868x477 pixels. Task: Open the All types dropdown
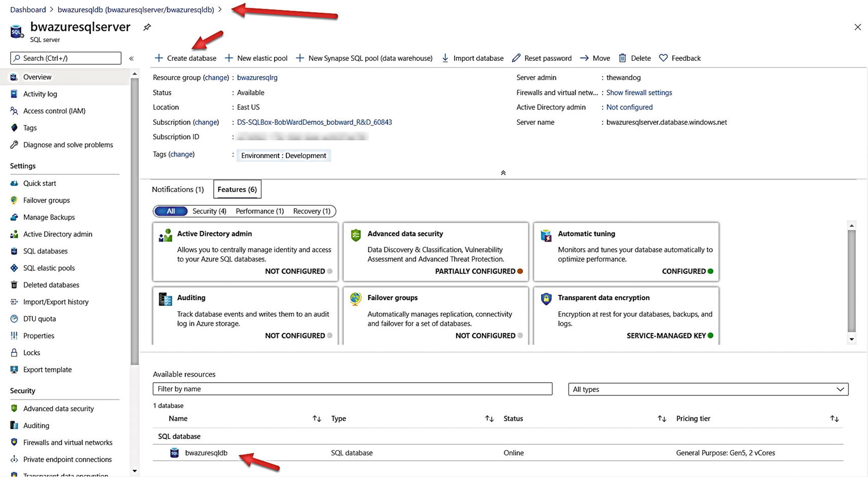(708, 389)
